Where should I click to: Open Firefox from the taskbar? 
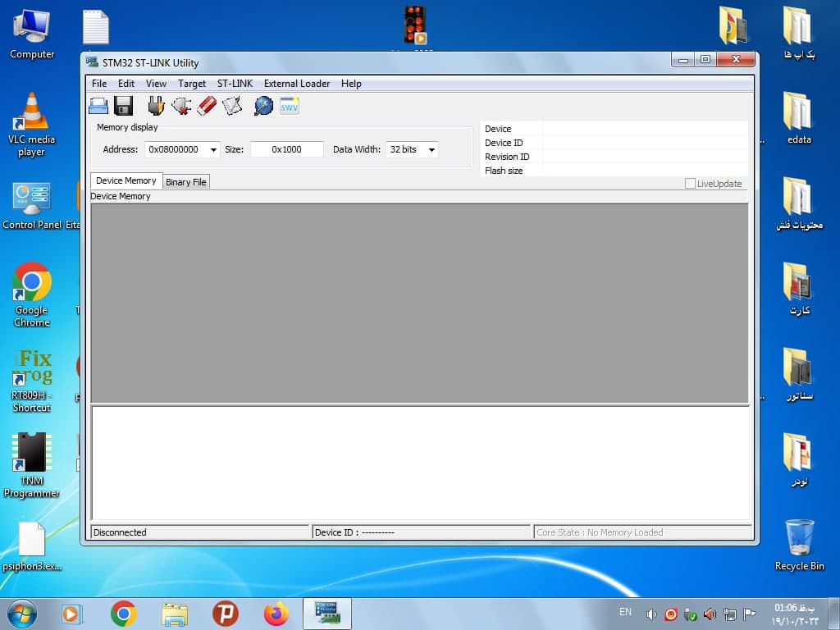point(276,614)
